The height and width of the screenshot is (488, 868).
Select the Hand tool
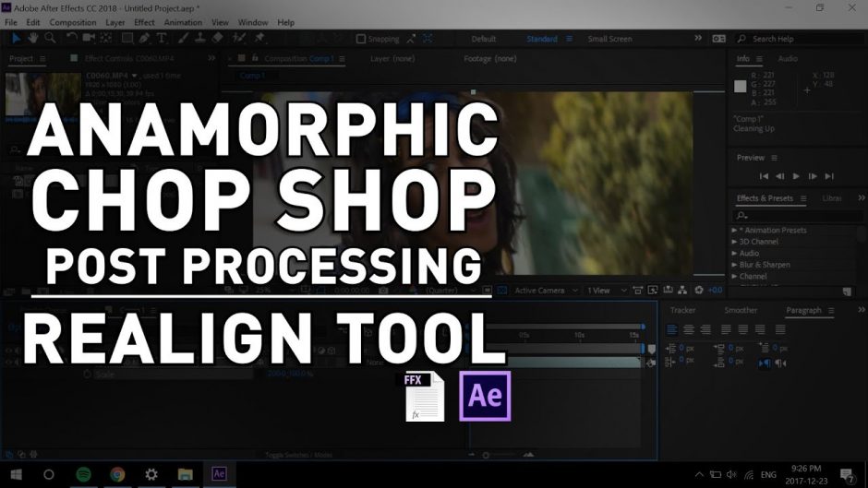33,38
